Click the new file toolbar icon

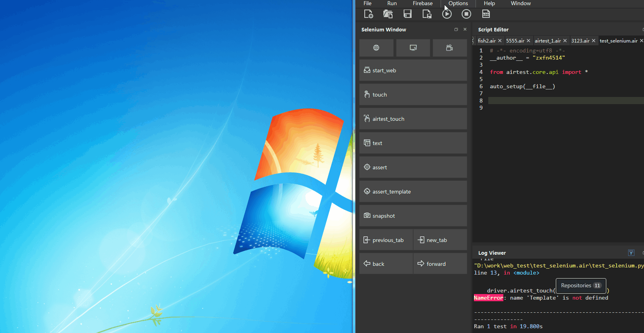[x=368, y=14]
